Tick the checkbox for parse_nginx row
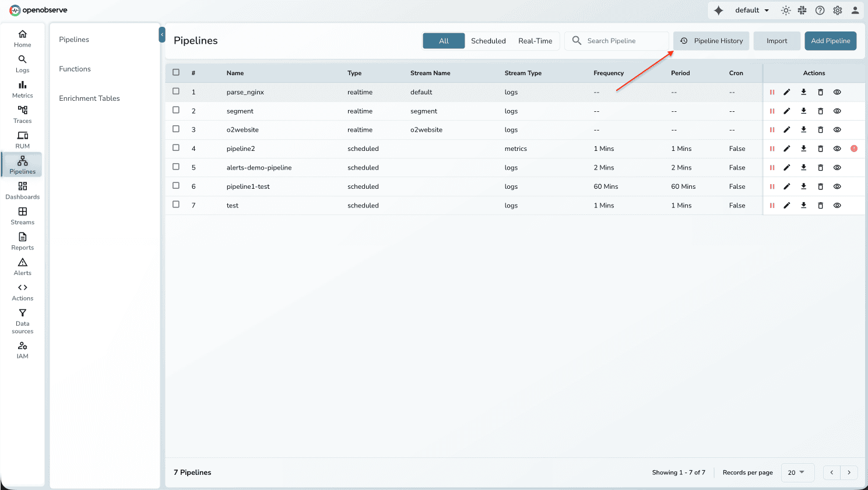868x490 pixels. (x=176, y=91)
